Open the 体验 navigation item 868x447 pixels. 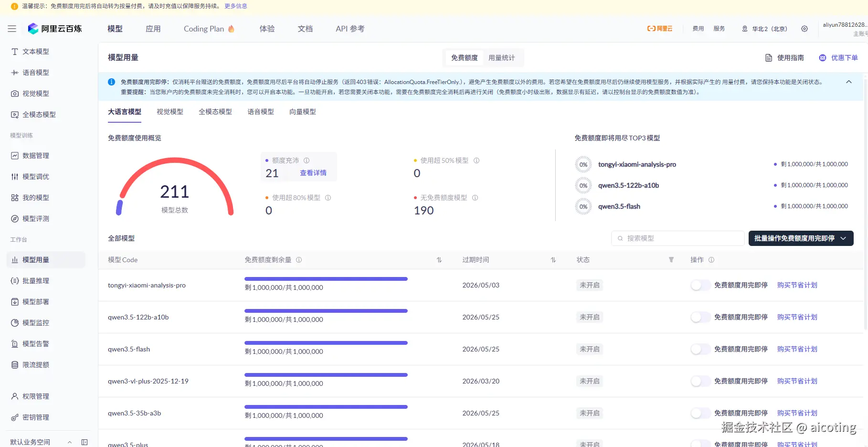pyautogui.click(x=267, y=29)
